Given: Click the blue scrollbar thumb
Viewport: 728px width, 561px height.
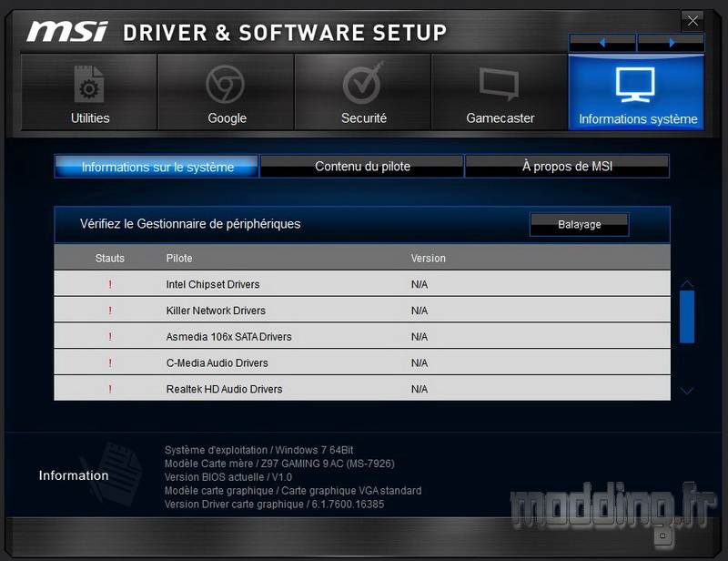Looking at the screenshot, I should (x=687, y=317).
